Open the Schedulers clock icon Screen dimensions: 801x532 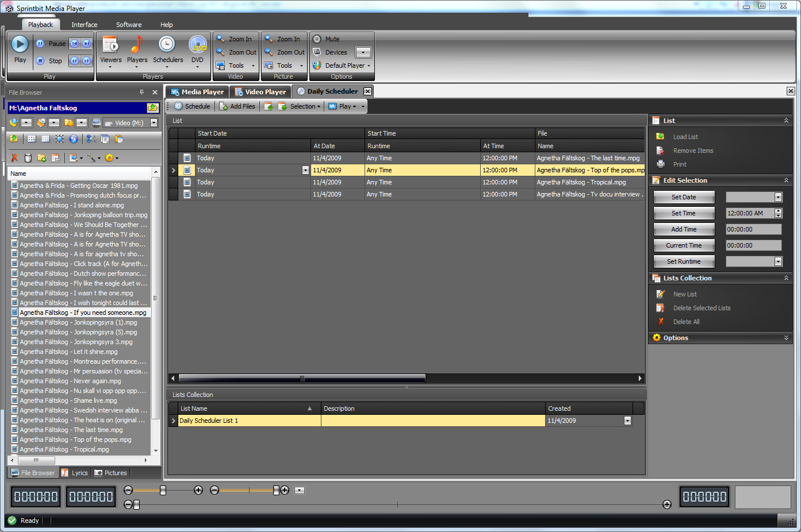tap(167, 44)
